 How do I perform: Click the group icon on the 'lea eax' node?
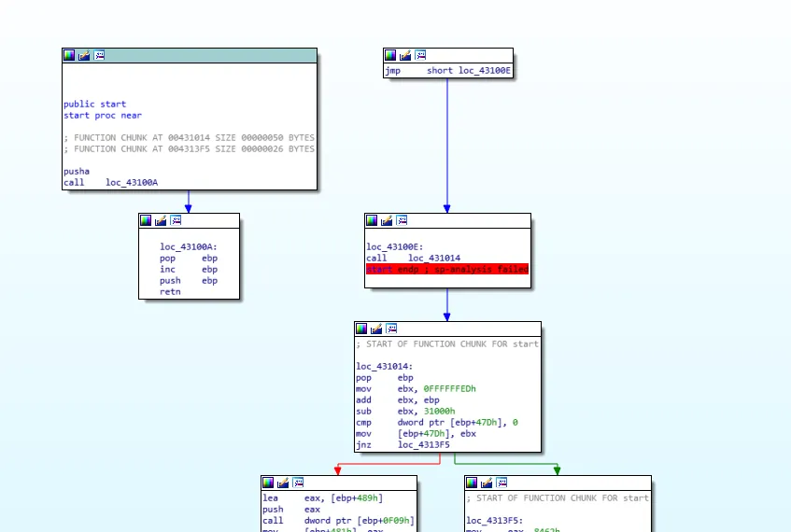(298, 483)
